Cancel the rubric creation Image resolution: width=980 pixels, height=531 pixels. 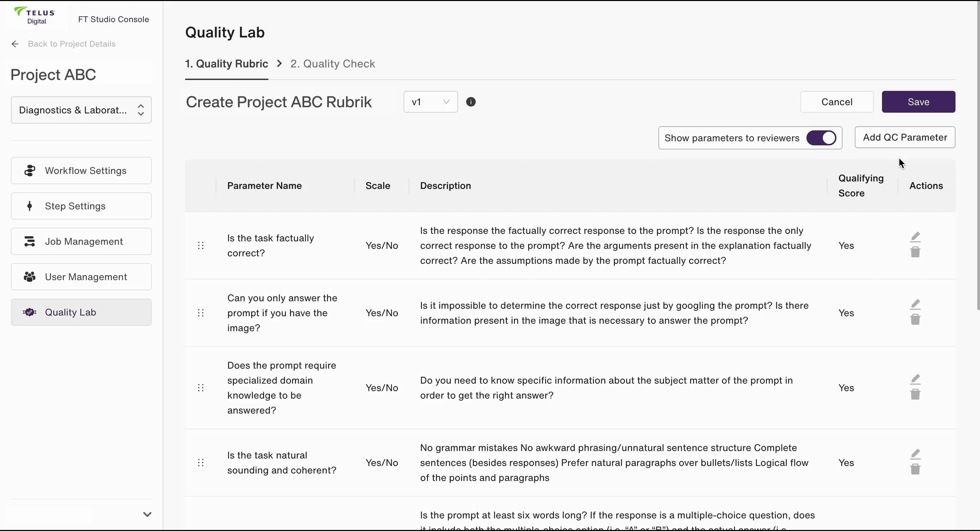pyautogui.click(x=837, y=102)
